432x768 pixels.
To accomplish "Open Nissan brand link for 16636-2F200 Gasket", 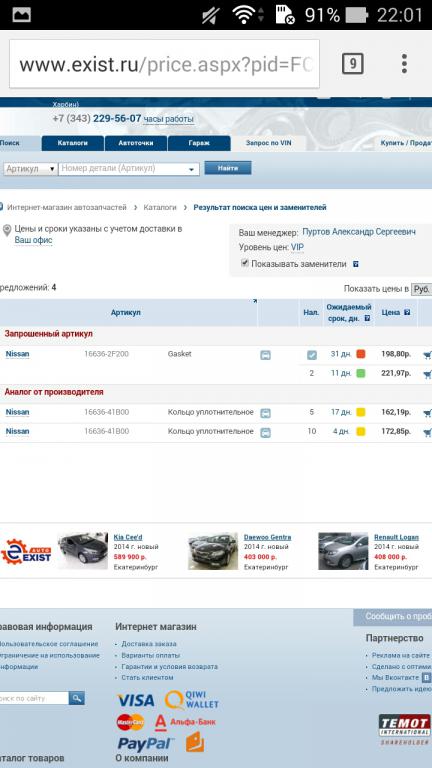I will click(17, 354).
